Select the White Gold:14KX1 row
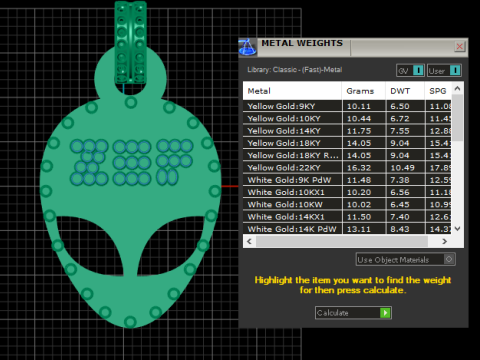This screenshot has width=480, height=360. click(347, 217)
